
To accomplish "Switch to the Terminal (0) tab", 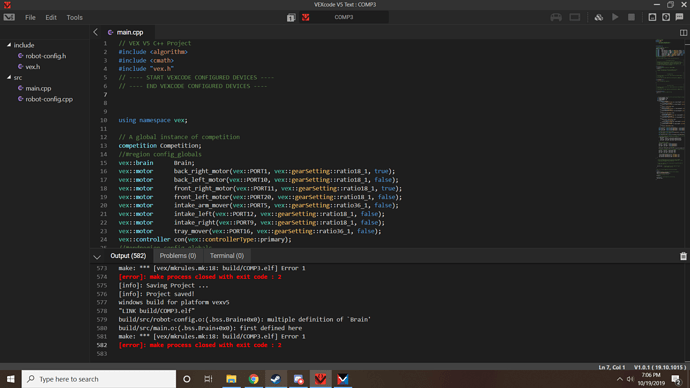I will pos(227,256).
